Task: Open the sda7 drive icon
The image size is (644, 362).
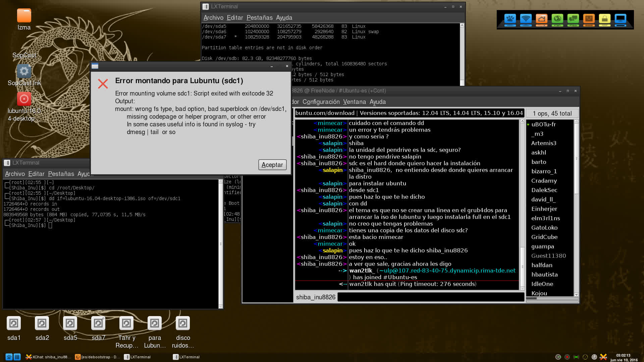Action: pos(98,323)
